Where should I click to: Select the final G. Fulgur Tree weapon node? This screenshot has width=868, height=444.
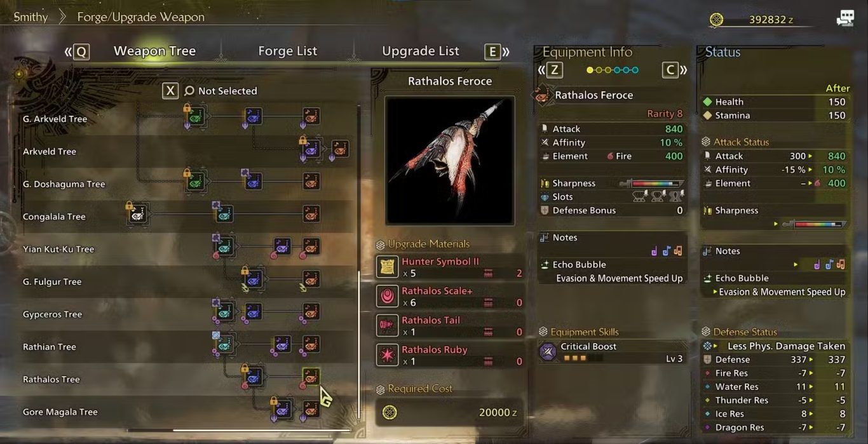[311, 278]
